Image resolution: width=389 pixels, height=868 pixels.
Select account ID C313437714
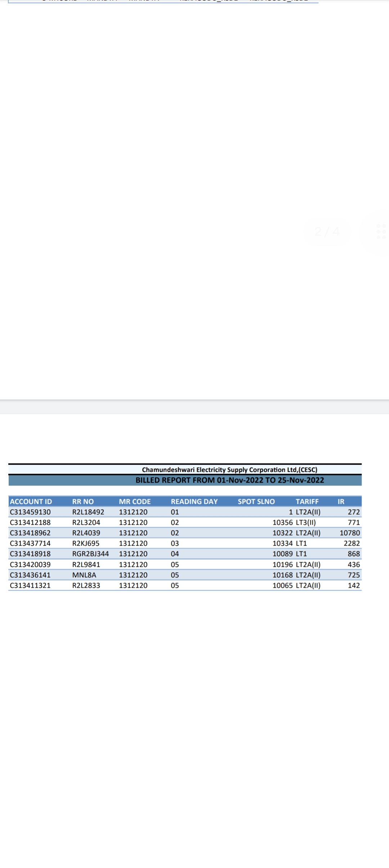[x=30, y=543]
